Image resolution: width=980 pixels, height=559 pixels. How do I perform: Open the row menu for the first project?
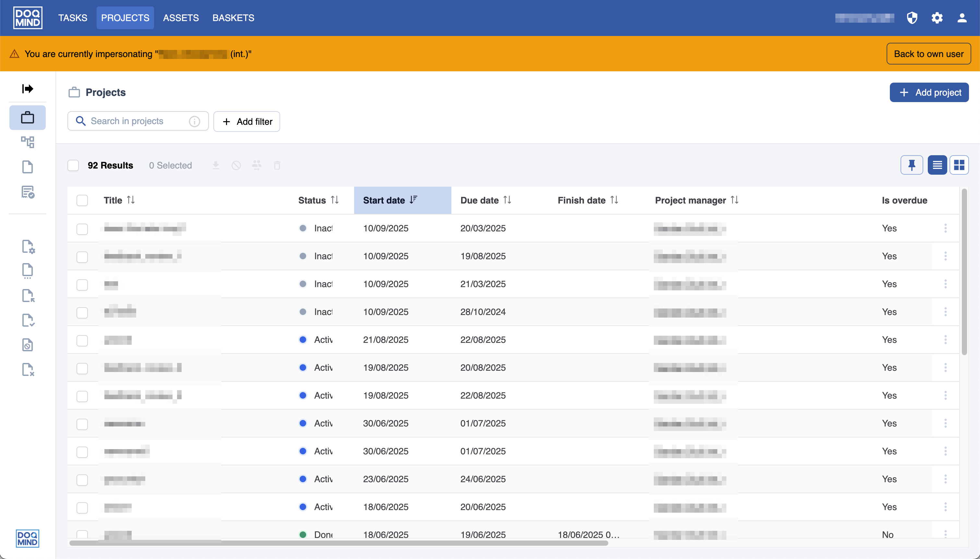[945, 228]
